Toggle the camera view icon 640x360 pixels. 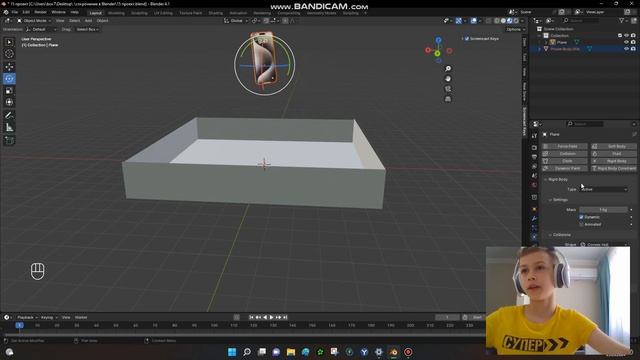click(448, 89)
